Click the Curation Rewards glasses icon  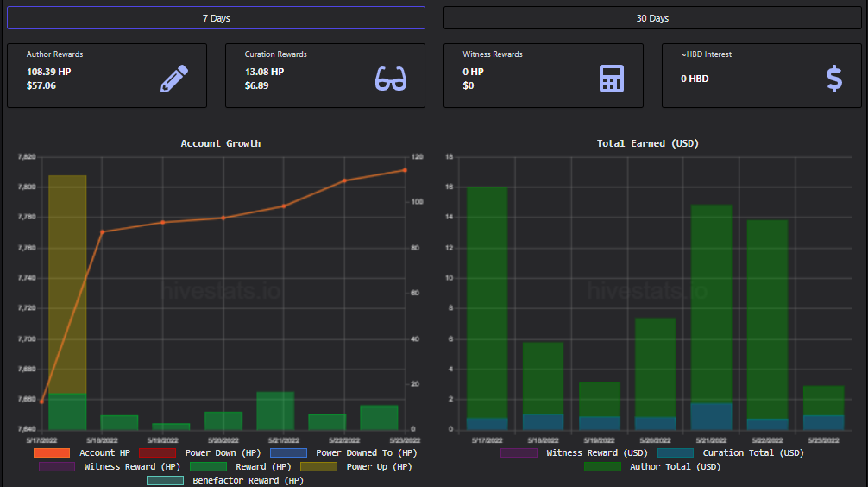tap(391, 78)
